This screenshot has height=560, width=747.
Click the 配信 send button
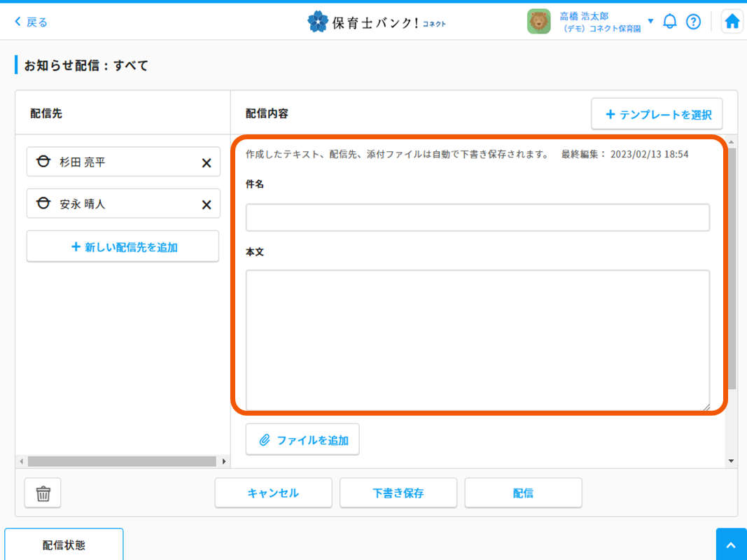(x=523, y=493)
